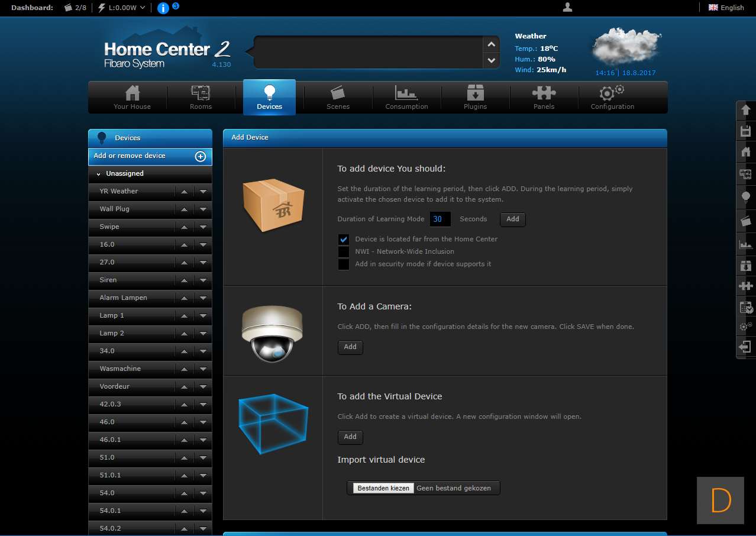Enable Add in security mode checkbox
The height and width of the screenshot is (536, 756).
click(344, 264)
